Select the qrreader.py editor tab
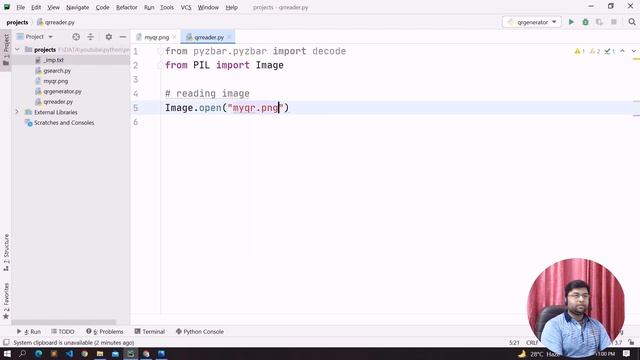The width and height of the screenshot is (640, 360). click(208, 37)
